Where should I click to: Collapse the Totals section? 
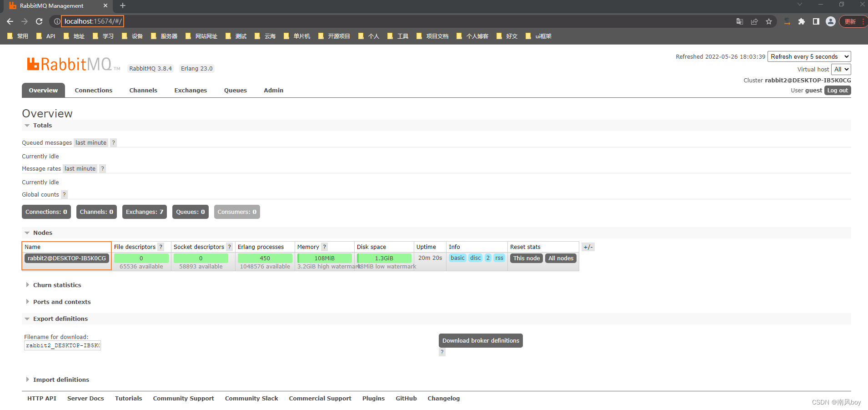pos(42,125)
